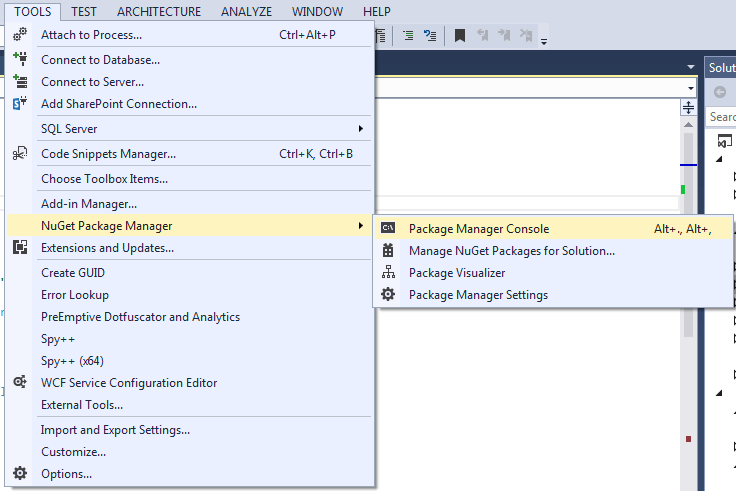Click the previous bookmark toolbar icon
The width and height of the screenshot is (736, 491).
(483, 35)
